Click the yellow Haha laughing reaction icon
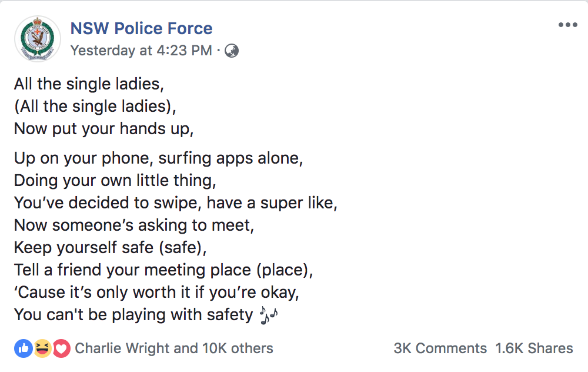The width and height of the screenshot is (588, 372). 42,348
